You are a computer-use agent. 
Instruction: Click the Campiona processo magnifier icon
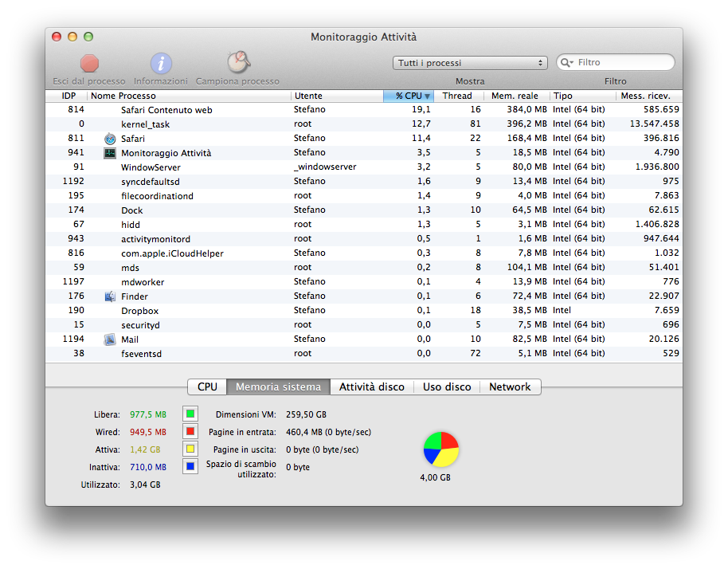tap(238, 62)
